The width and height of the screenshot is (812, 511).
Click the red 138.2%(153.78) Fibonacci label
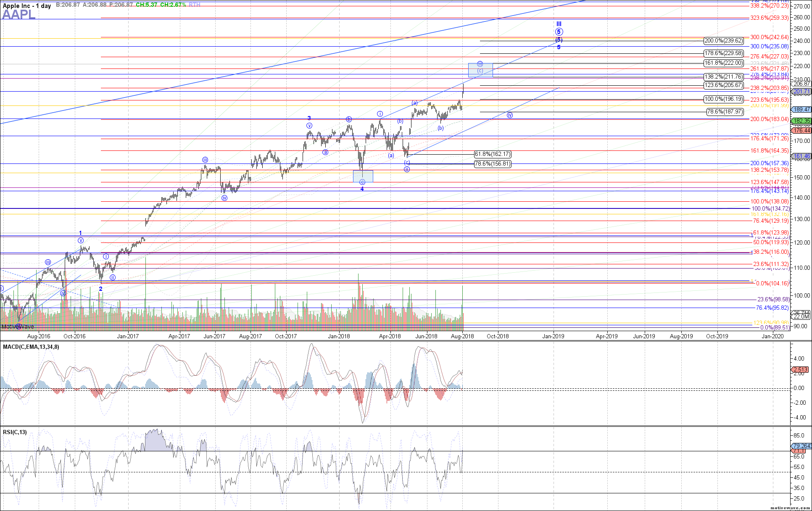point(769,170)
